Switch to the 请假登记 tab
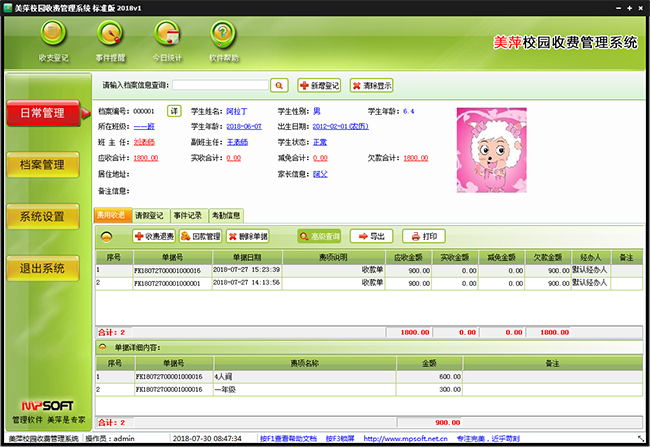This screenshot has width=650, height=447. point(150,215)
